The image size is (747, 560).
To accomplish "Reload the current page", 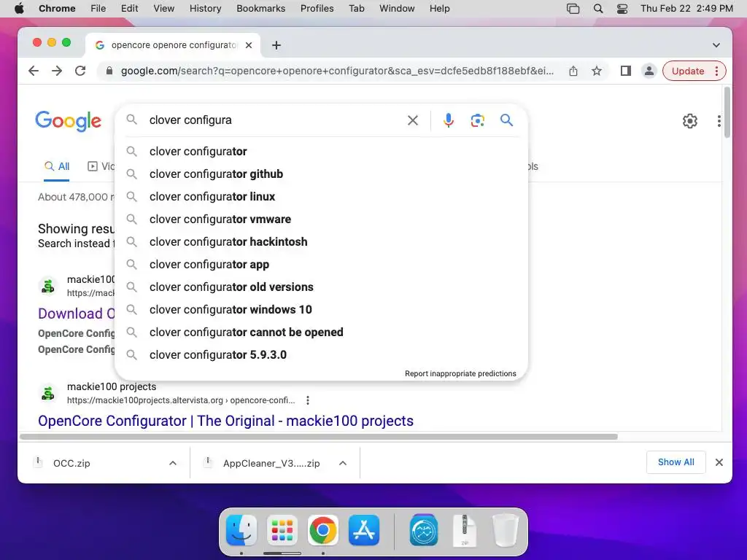I will 80,71.
